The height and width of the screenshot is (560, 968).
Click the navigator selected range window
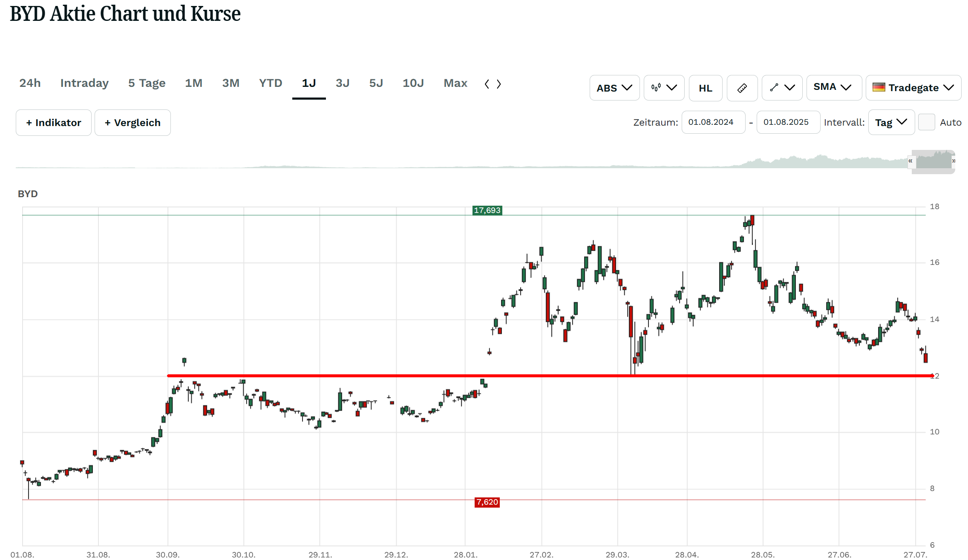933,161
